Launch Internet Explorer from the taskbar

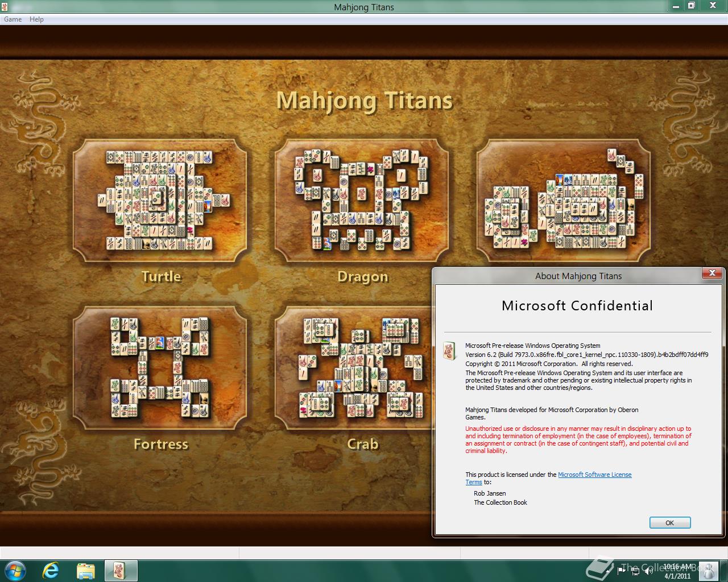click(51, 570)
